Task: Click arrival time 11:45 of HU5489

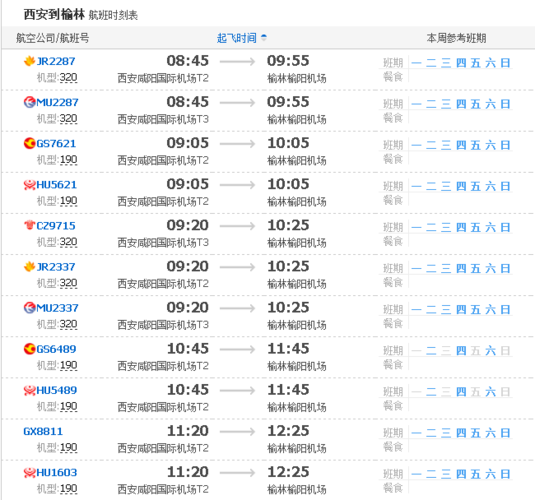Action: coord(288,390)
